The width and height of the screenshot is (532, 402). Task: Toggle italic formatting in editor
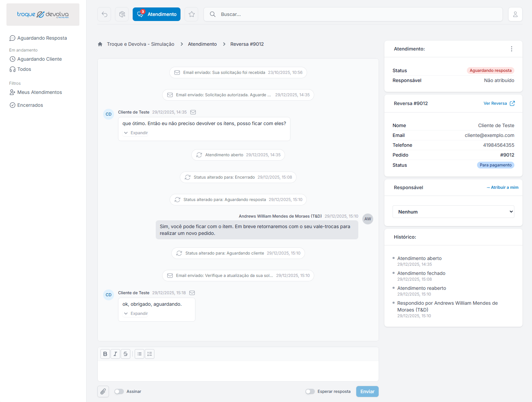pyautogui.click(x=115, y=354)
